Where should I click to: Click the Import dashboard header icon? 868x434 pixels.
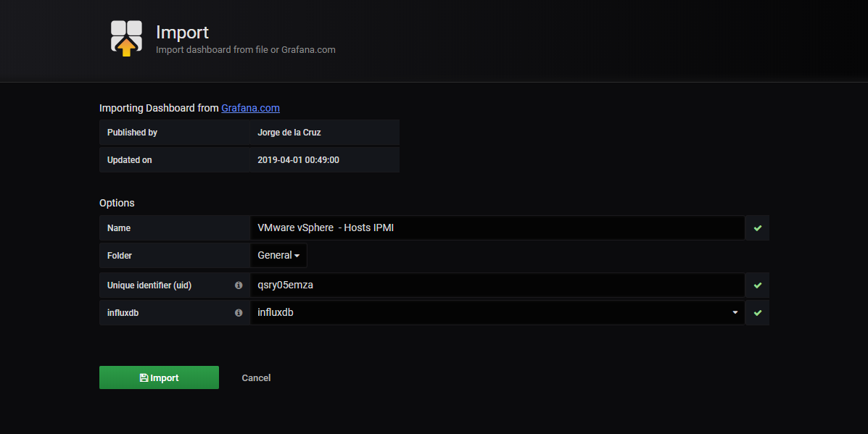coord(126,38)
